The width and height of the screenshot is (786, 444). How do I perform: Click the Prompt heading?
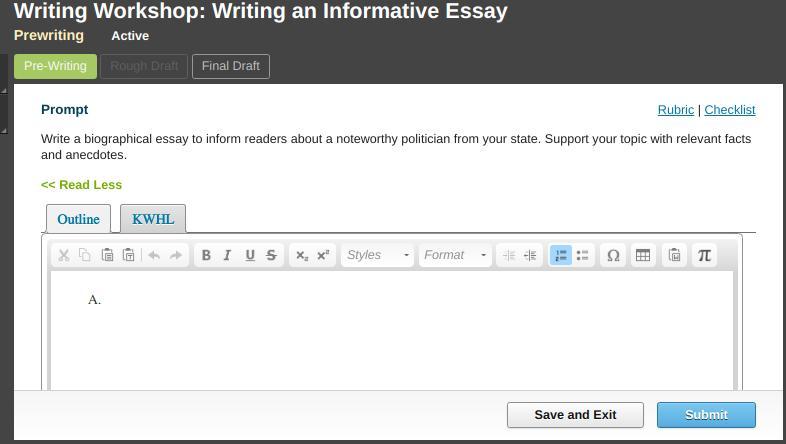(65, 110)
